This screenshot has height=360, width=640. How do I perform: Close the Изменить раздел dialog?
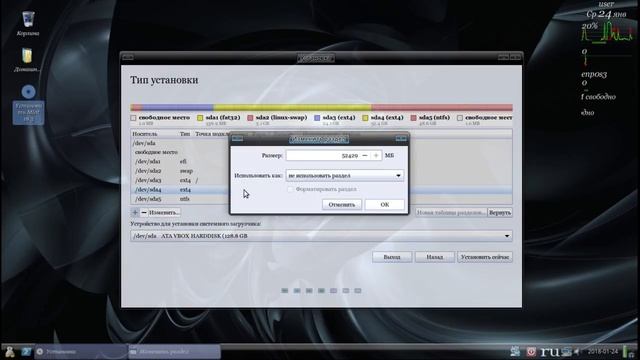coord(401,139)
